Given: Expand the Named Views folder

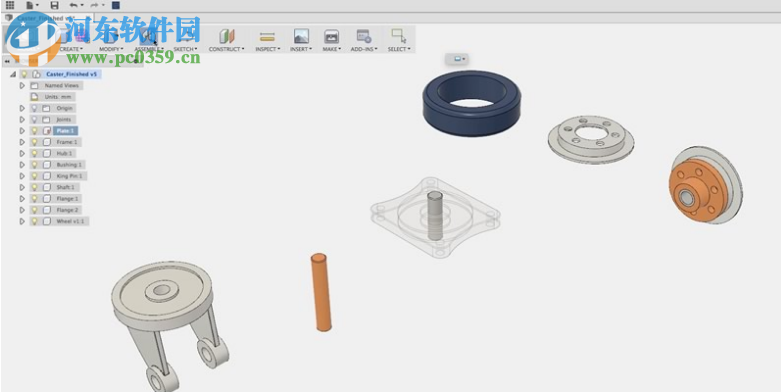Looking at the screenshot, I should tap(22, 86).
